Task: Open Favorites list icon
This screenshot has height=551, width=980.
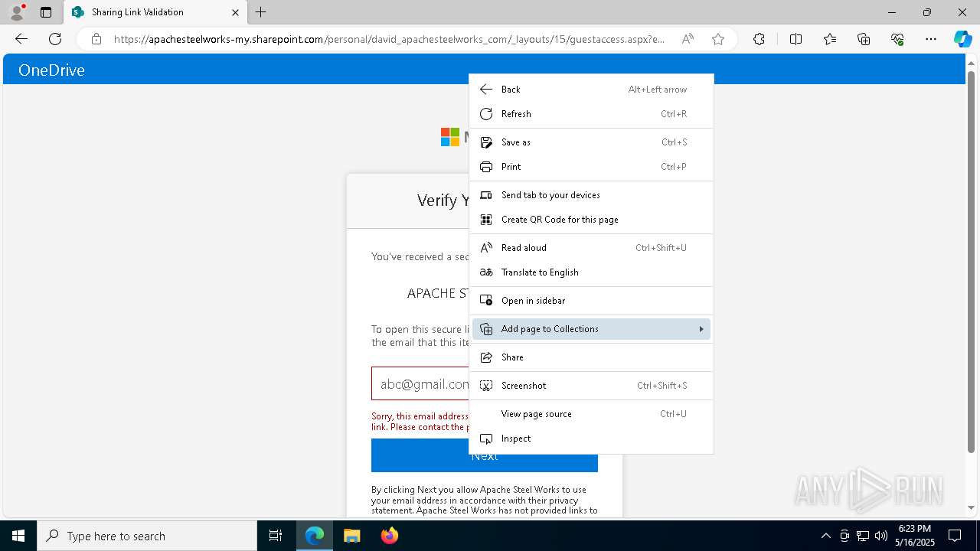Action: coord(830,39)
